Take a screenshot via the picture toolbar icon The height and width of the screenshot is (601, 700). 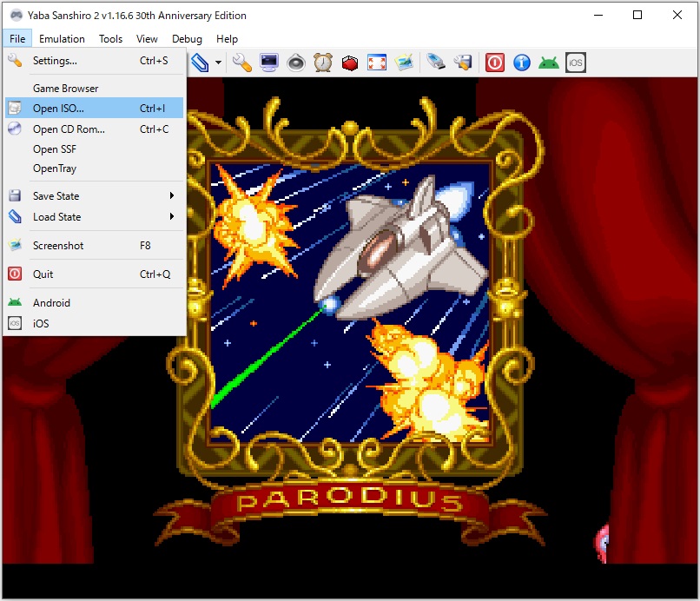click(404, 63)
